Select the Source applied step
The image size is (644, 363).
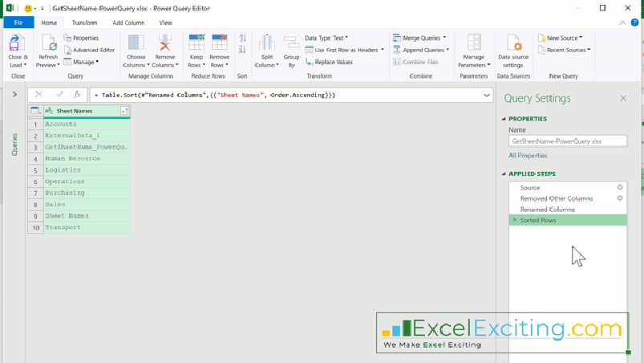pyautogui.click(x=568, y=187)
